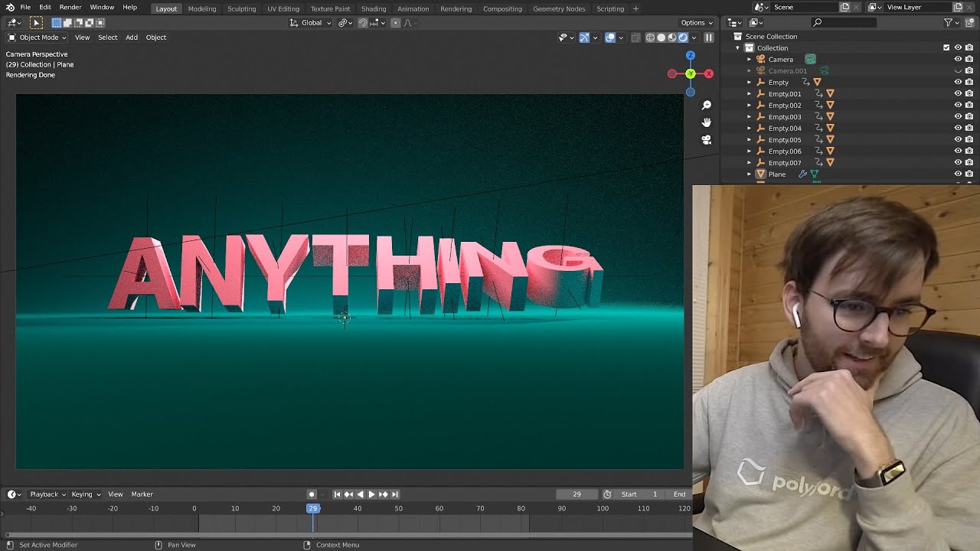This screenshot has height=551, width=980.
Task: Click the pan view hand icon
Action: [706, 122]
